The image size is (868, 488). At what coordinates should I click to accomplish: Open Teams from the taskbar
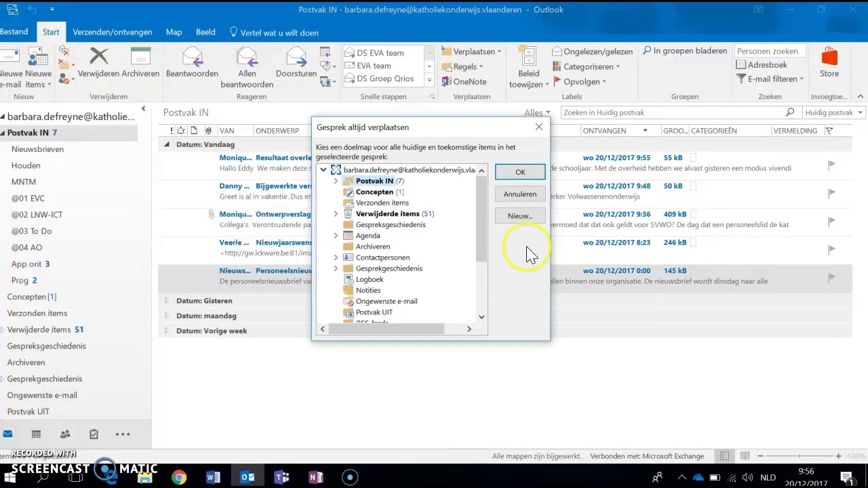coord(281,477)
